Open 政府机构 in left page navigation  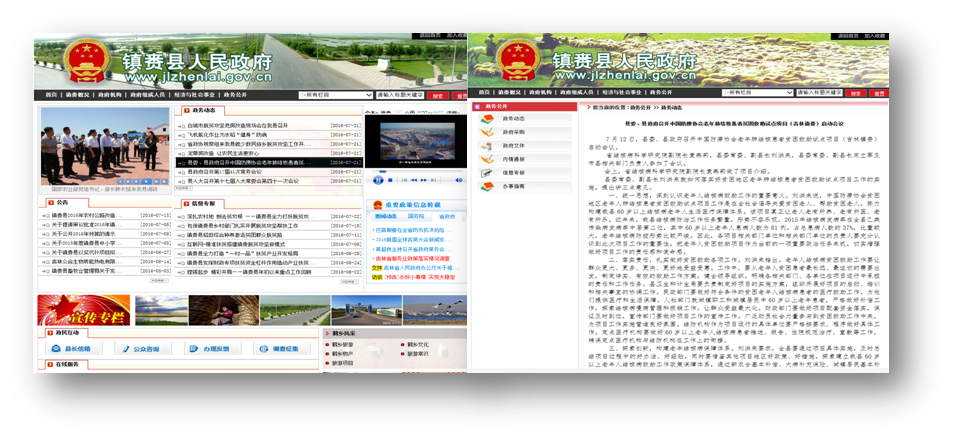coord(110,95)
